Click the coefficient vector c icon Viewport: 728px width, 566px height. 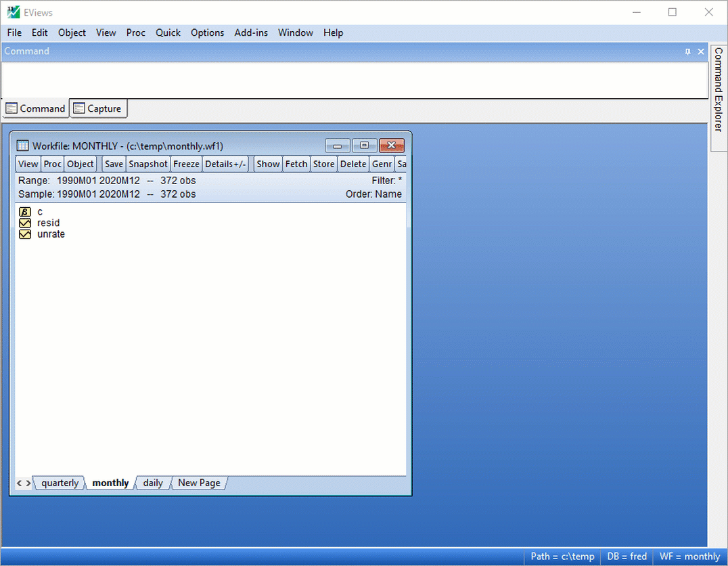pos(25,212)
